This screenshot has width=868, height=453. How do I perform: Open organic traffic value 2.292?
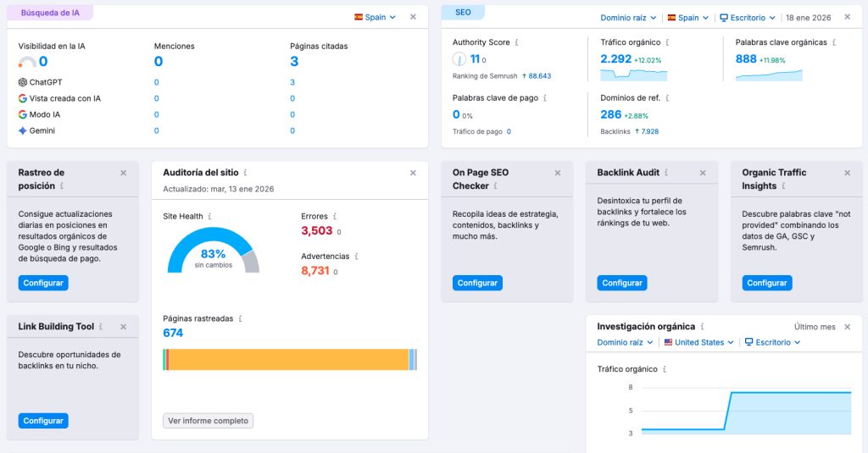tap(615, 58)
